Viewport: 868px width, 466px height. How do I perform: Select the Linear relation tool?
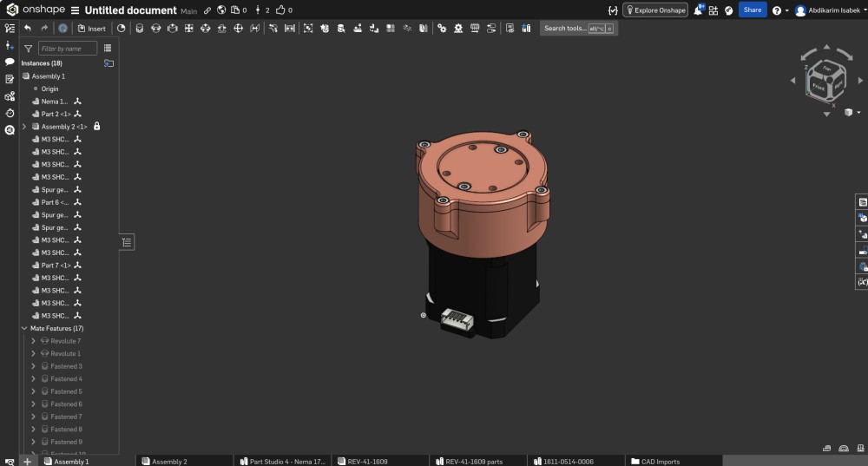(491, 29)
